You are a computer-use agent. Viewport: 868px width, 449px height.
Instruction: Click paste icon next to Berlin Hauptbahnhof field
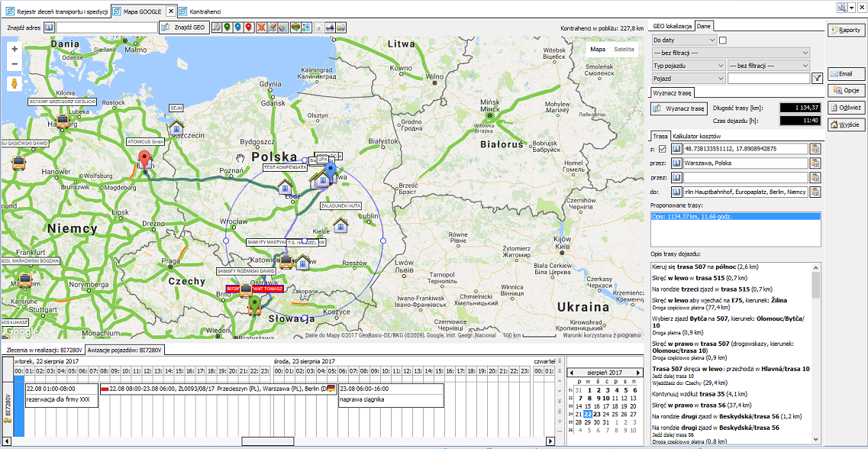[x=815, y=192]
